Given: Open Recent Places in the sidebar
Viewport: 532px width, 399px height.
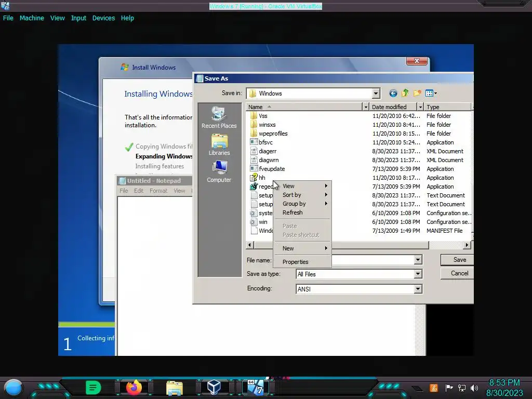Looking at the screenshot, I should (x=219, y=117).
